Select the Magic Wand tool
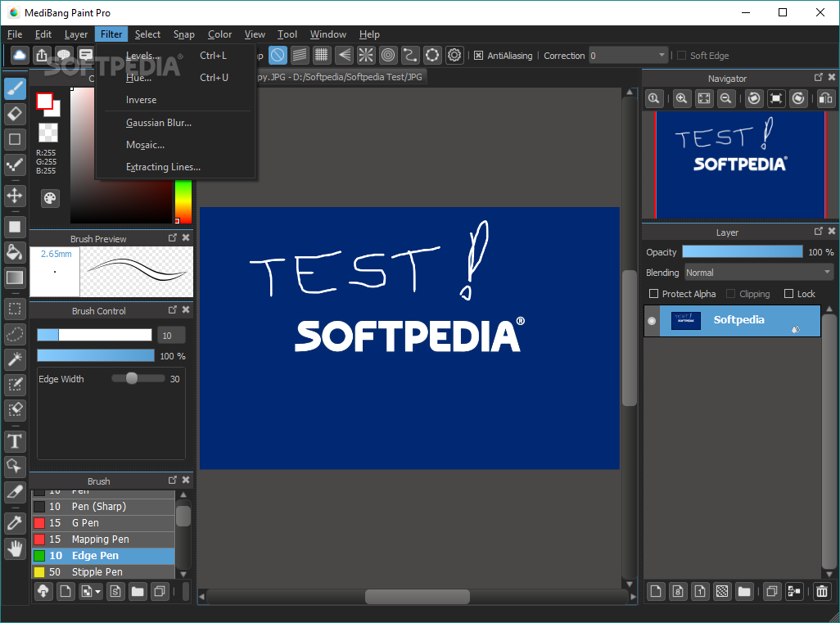 click(x=15, y=359)
